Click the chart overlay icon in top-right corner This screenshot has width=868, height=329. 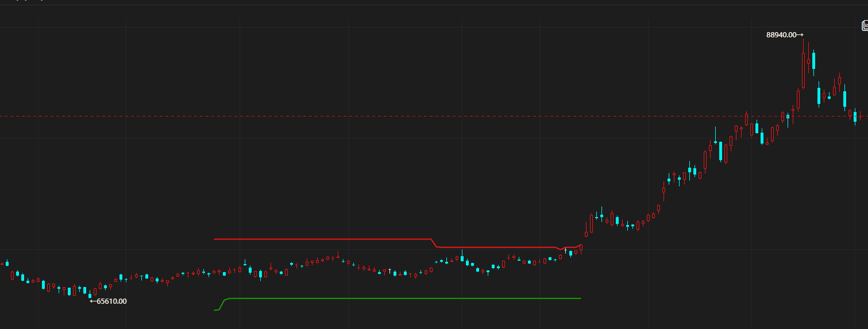pyautogui.click(x=865, y=25)
